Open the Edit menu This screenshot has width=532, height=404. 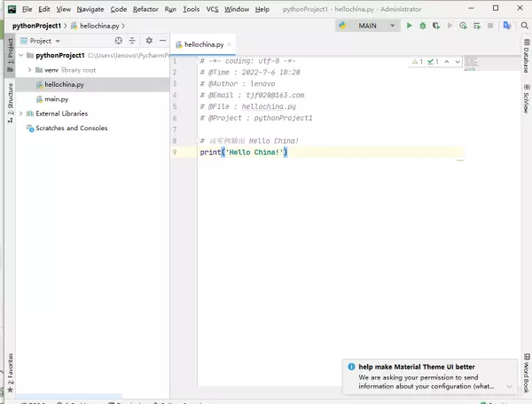(44, 9)
